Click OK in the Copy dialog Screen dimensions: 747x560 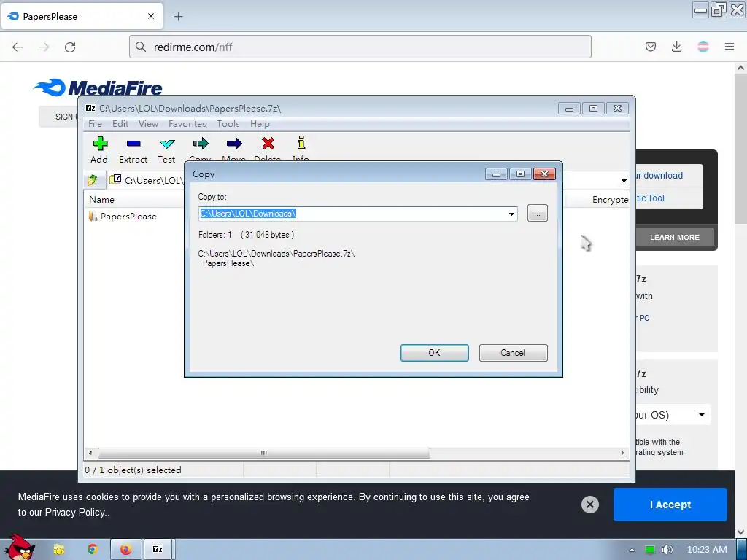pos(435,353)
